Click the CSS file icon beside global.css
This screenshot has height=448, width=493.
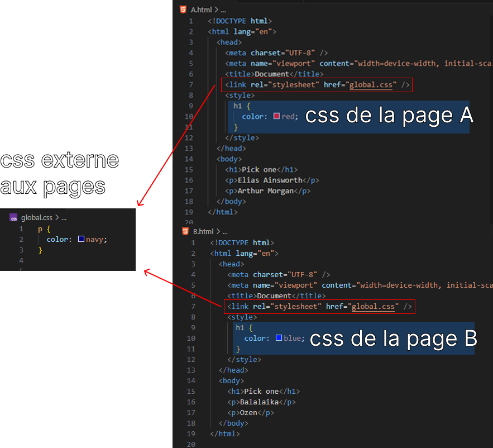tap(13, 218)
